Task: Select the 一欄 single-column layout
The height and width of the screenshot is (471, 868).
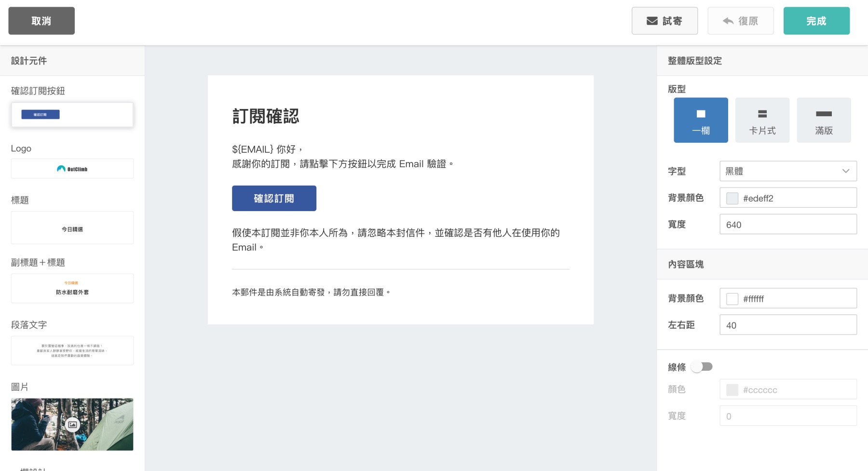Action: pos(701,120)
